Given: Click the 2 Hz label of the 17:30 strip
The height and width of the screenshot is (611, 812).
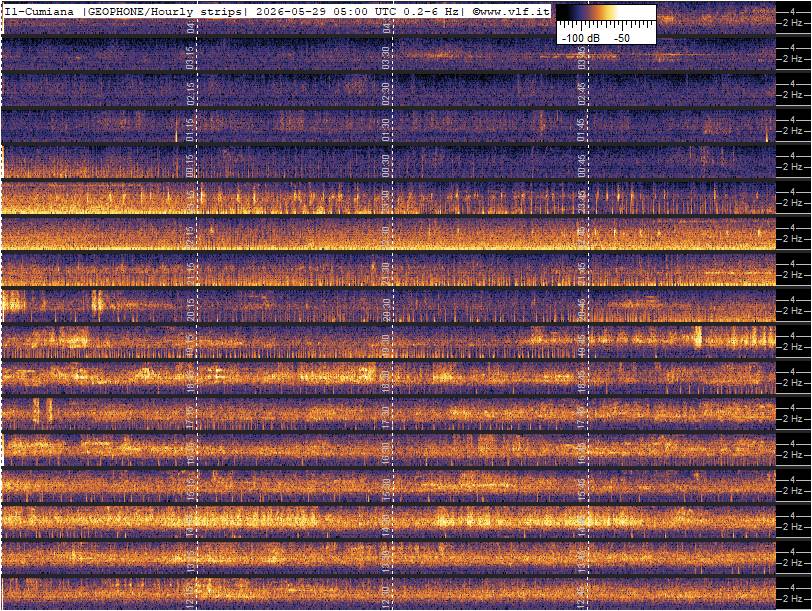Looking at the screenshot, I should [794, 419].
